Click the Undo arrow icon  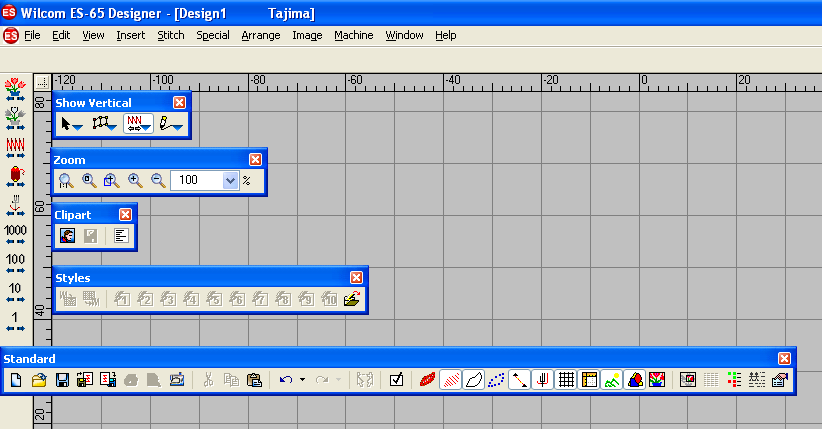286,380
